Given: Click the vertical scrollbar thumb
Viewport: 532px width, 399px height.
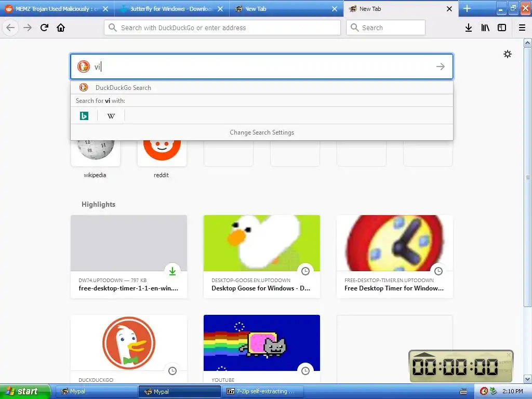Looking at the screenshot, I should [528, 177].
